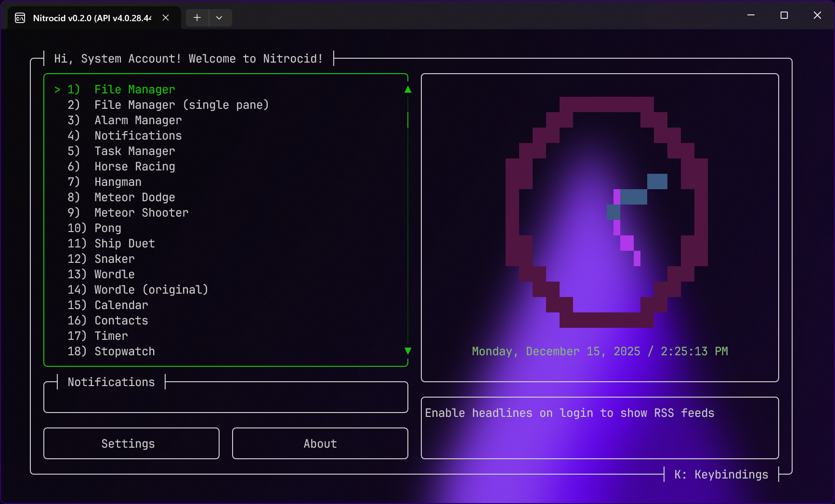Click the terminal icon in the tab
The width and height of the screenshot is (835, 504).
[20, 18]
